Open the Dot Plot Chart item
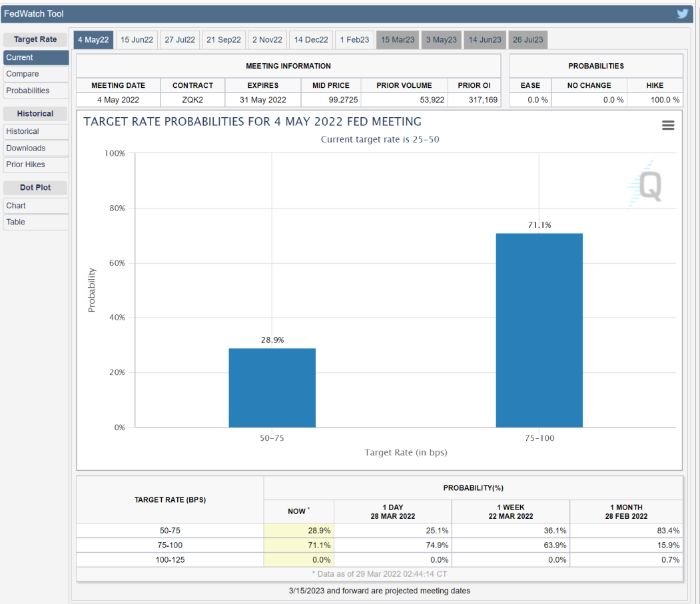 pyautogui.click(x=36, y=205)
